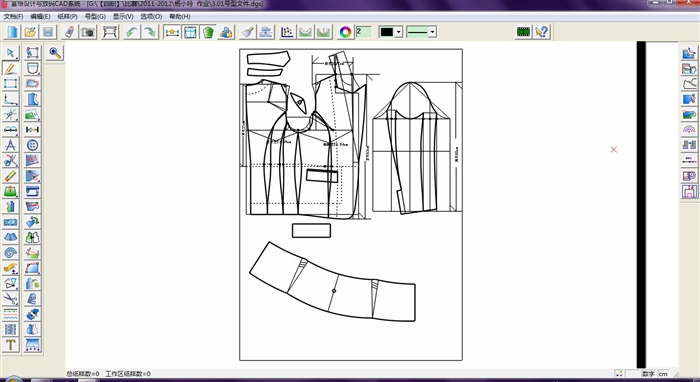Select the sewing machine tool
Viewport: 700px width, 382px height.
coord(33,191)
